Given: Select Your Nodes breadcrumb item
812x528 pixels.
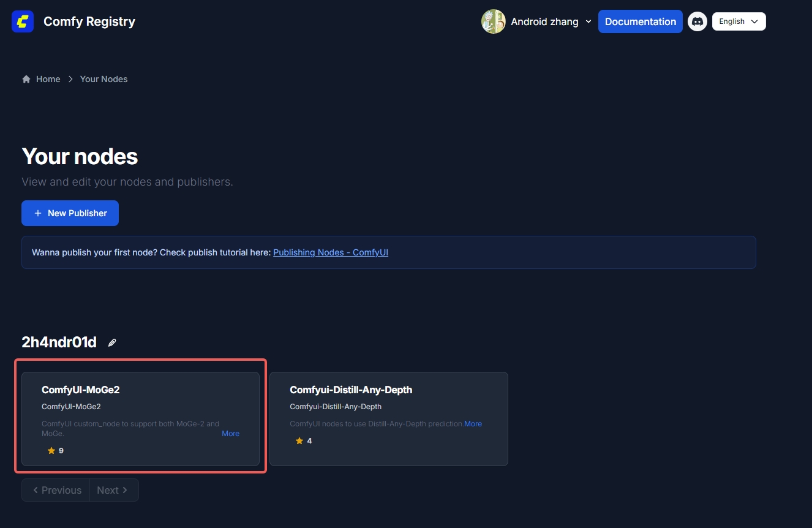Looking at the screenshot, I should (103, 79).
